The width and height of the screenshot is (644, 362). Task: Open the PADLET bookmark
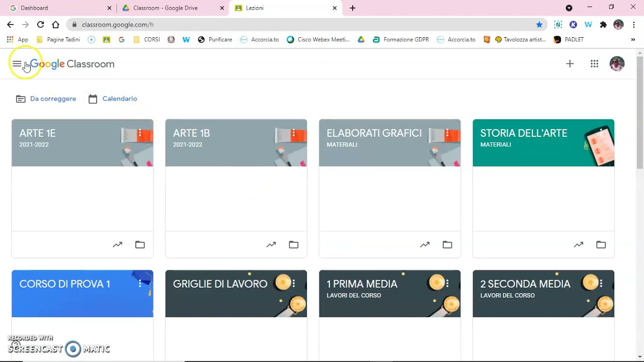pyautogui.click(x=569, y=39)
